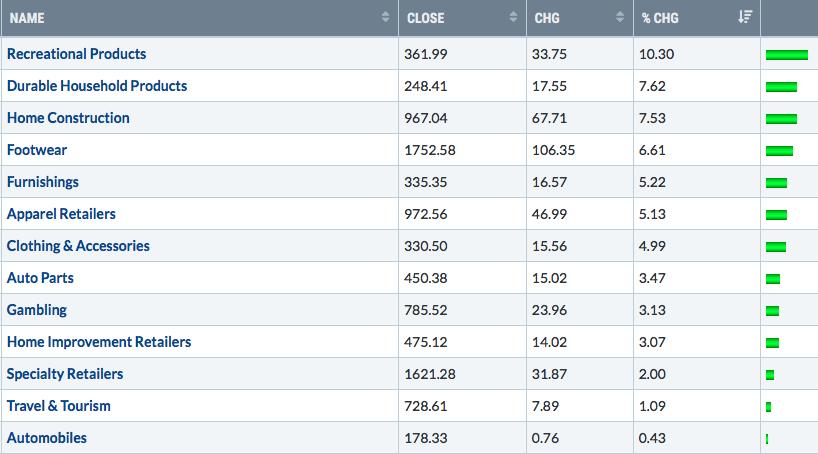Click the % CHG column header label
Viewport: 818px width, 454px height.
click(x=660, y=18)
